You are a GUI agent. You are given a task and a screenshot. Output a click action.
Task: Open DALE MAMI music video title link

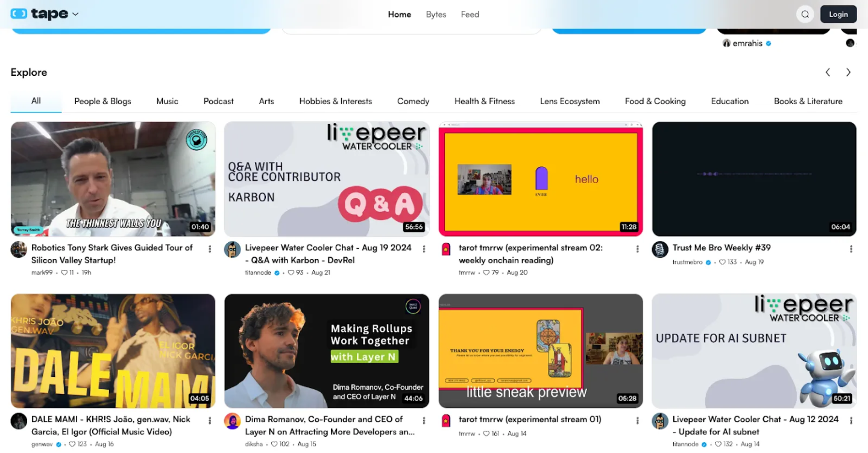click(x=111, y=425)
